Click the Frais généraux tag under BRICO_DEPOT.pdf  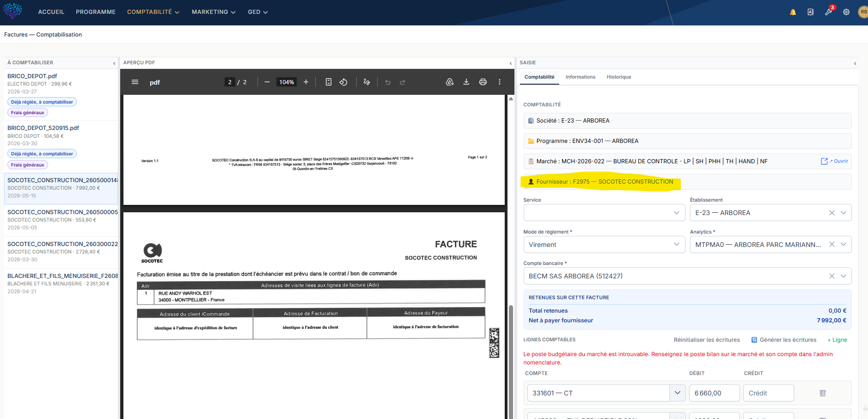click(28, 113)
